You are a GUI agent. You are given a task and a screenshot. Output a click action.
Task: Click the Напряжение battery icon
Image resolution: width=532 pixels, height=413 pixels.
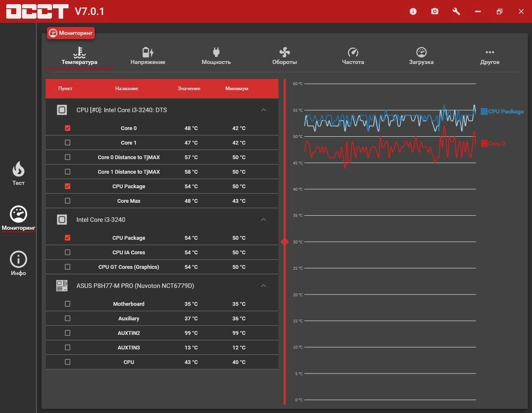[x=148, y=52]
